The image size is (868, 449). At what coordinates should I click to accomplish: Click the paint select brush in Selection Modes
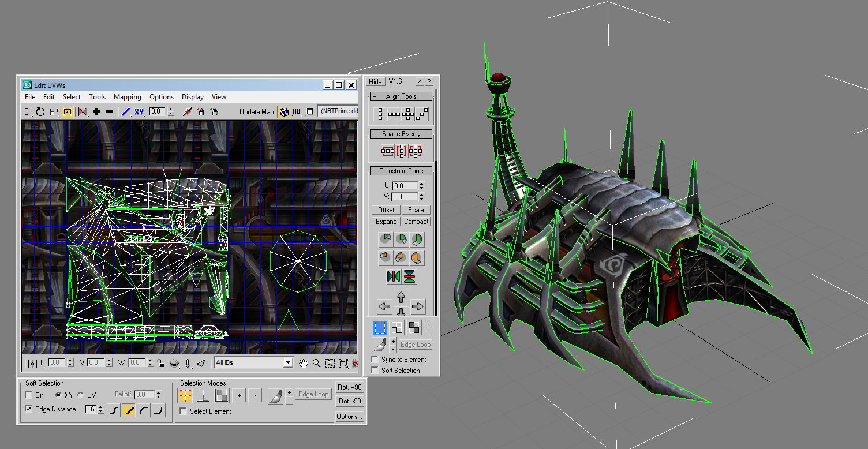tap(276, 395)
